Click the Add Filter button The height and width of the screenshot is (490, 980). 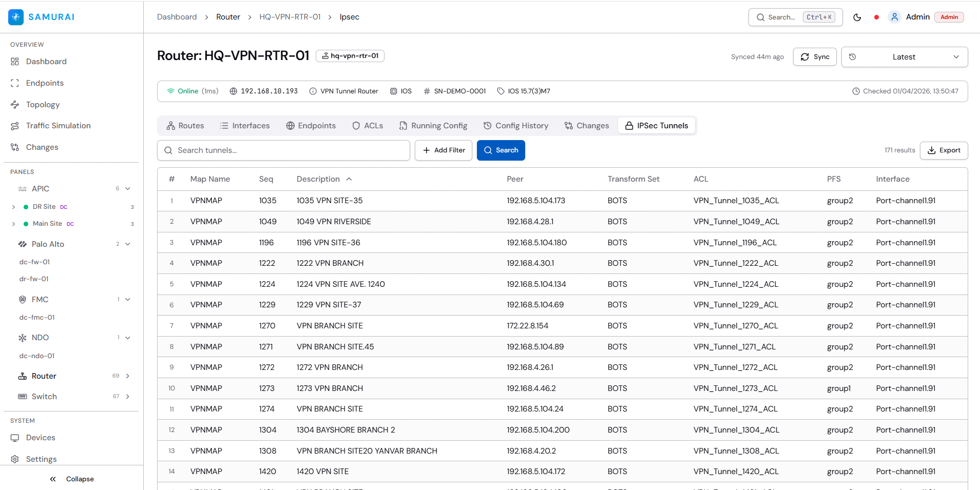(x=443, y=150)
